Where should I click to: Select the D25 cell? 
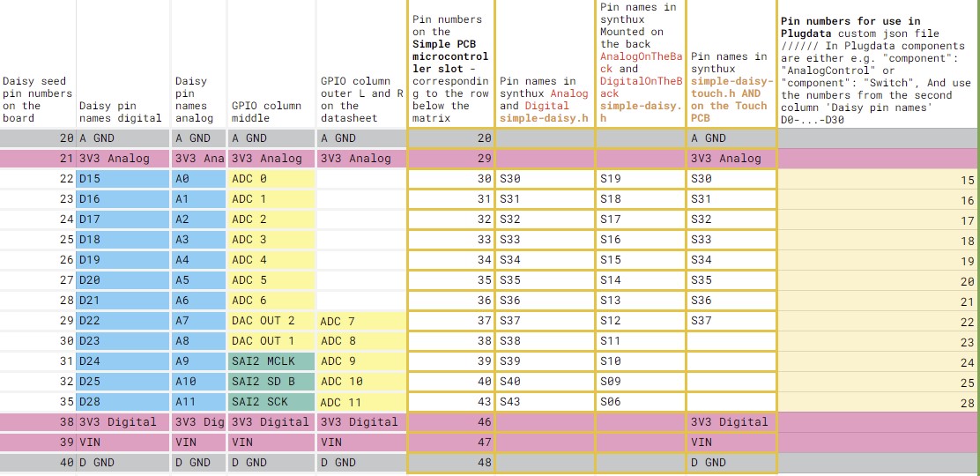tap(123, 382)
